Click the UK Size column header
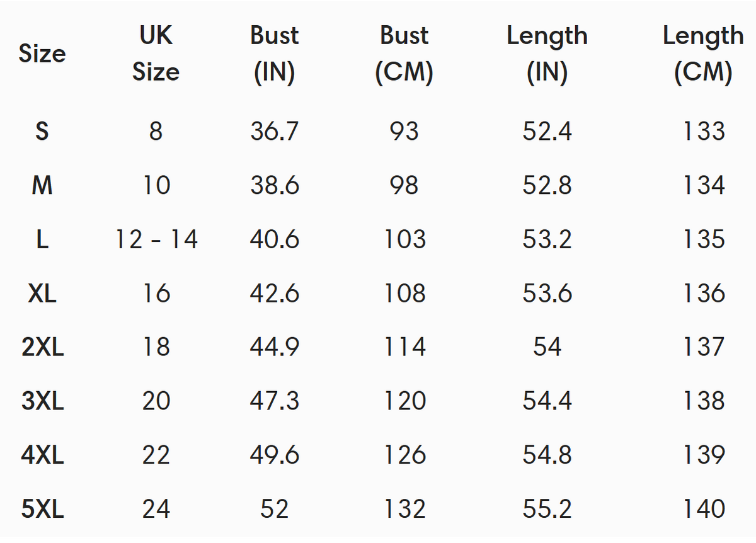The width and height of the screenshot is (756, 543). coord(156,54)
